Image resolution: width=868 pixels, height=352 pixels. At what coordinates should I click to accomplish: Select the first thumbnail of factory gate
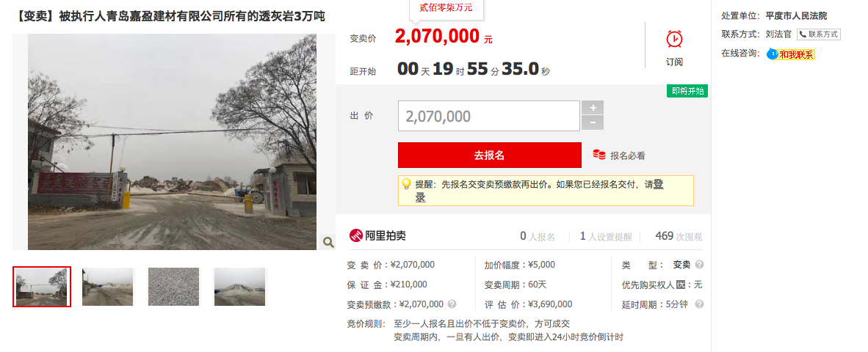[42, 287]
